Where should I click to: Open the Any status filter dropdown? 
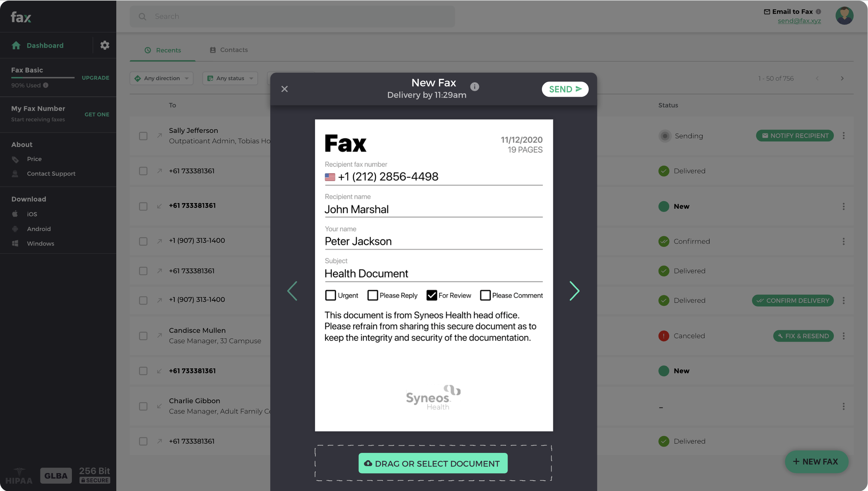[230, 78]
